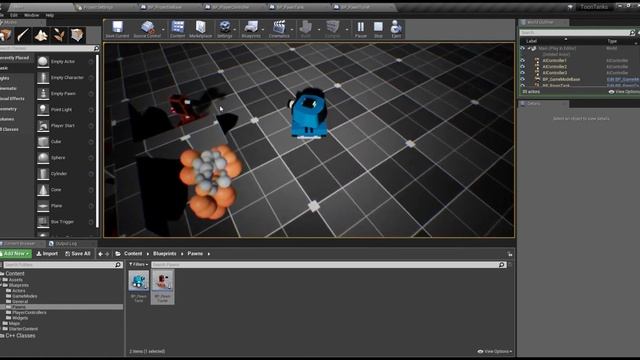Open the Source Control dropdown arrow
Image resolution: width=640 pixels, height=360 pixels.
pos(163,29)
